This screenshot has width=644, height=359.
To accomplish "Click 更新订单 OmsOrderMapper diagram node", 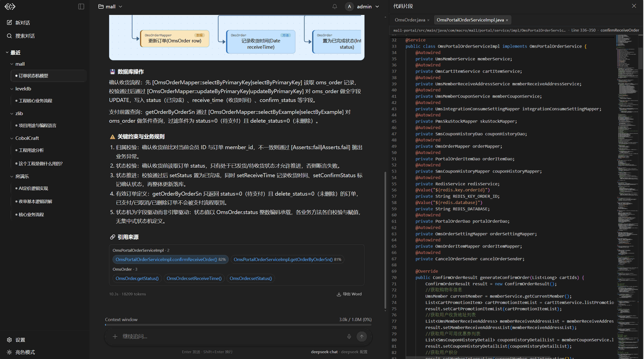I will pyautogui.click(x=175, y=39).
